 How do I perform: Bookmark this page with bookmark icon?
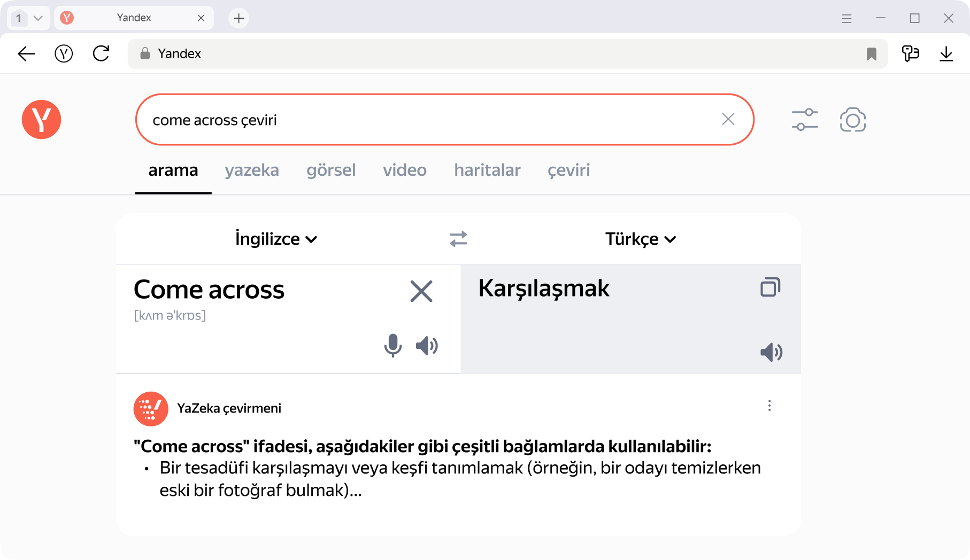tap(872, 53)
